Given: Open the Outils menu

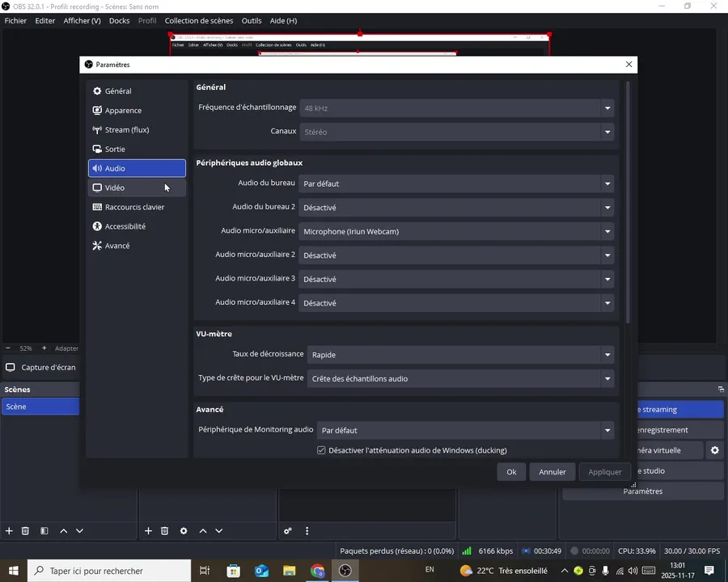Looking at the screenshot, I should (x=252, y=21).
